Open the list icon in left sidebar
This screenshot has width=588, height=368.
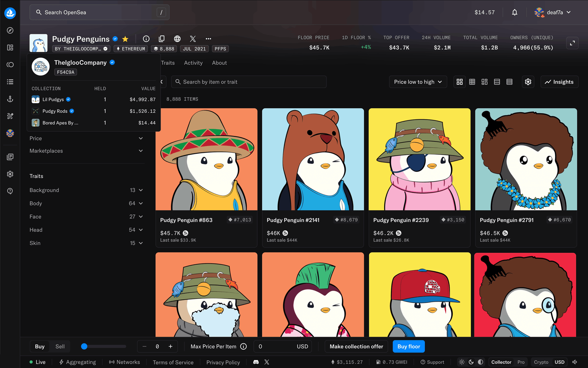tap(10, 82)
